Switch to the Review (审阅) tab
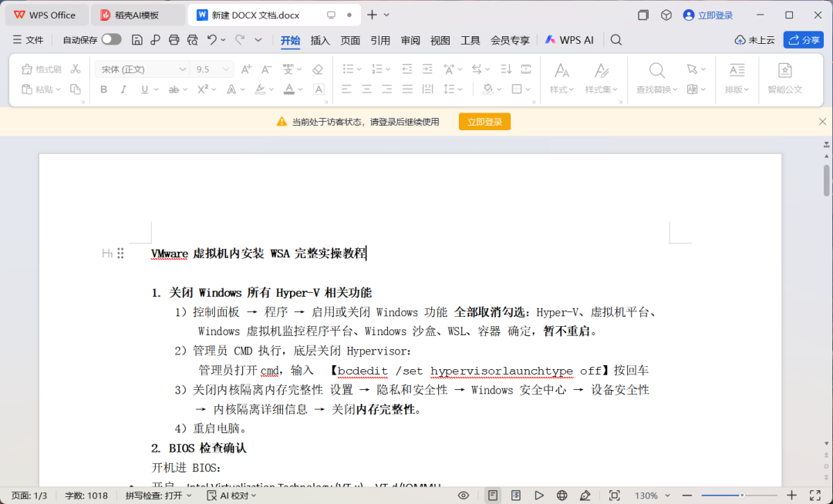 (x=410, y=40)
